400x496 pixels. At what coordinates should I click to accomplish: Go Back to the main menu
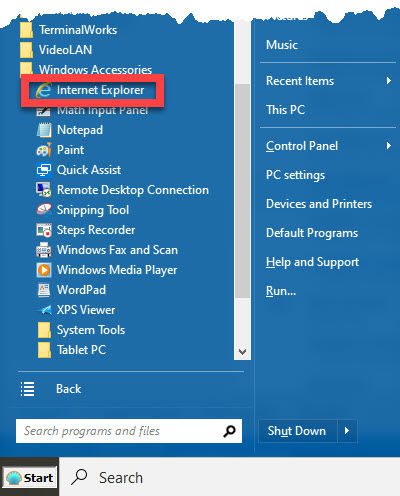[68, 389]
